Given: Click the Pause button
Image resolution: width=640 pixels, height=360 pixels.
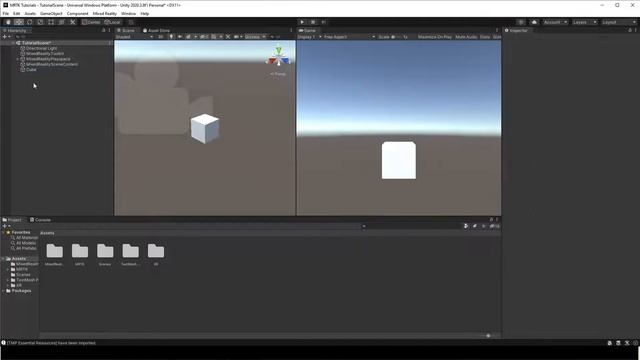Looking at the screenshot, I should click(x=313, y=22).
